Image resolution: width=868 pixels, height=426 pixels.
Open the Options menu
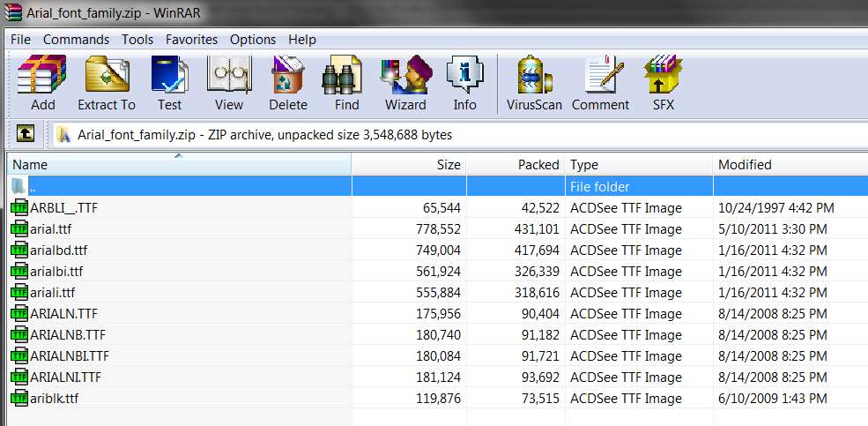252,40
